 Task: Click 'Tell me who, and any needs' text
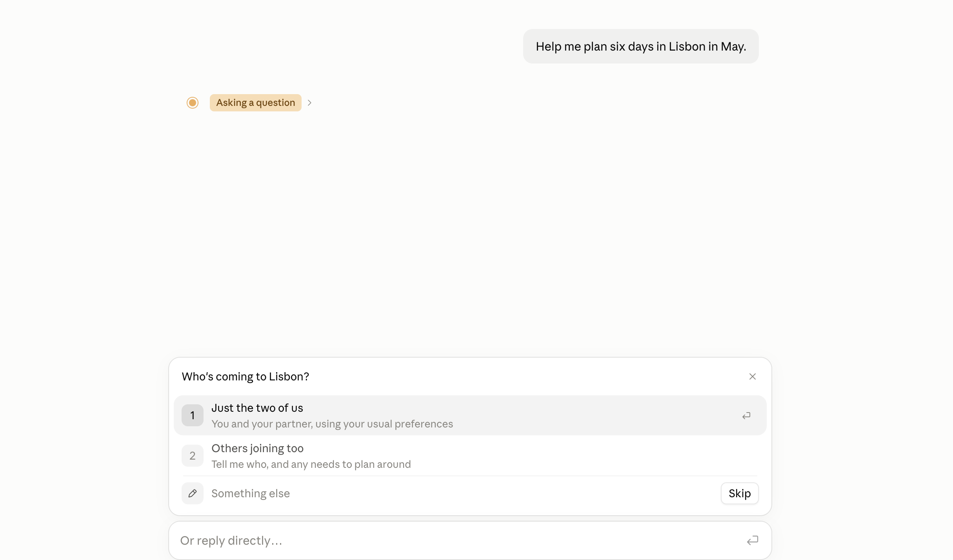tap(311, 464)
